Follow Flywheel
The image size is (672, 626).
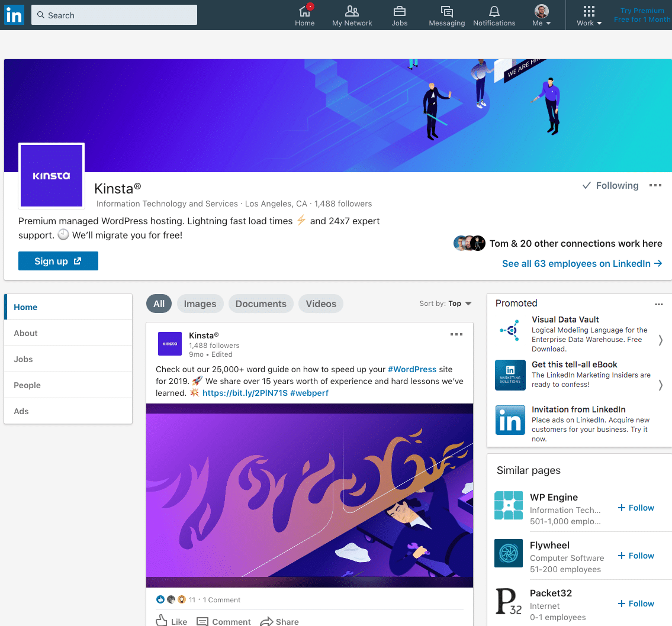[635, 556]
